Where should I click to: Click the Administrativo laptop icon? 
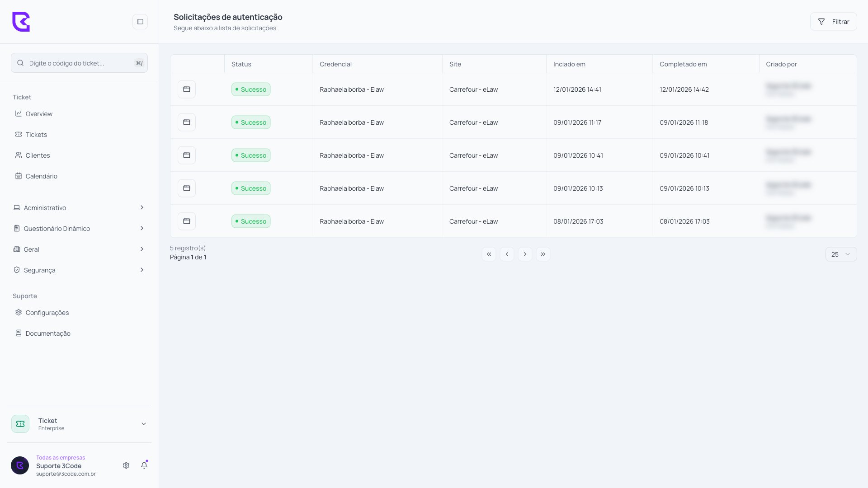point(17,208)
